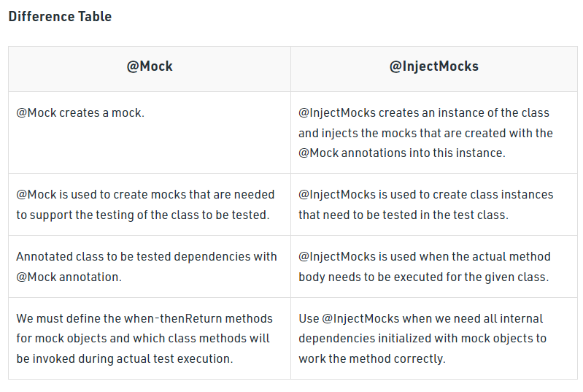This screenshot has height=392, width=583.
Task: Click line 'be invoked during actual test execution.'
Action: 125,359
